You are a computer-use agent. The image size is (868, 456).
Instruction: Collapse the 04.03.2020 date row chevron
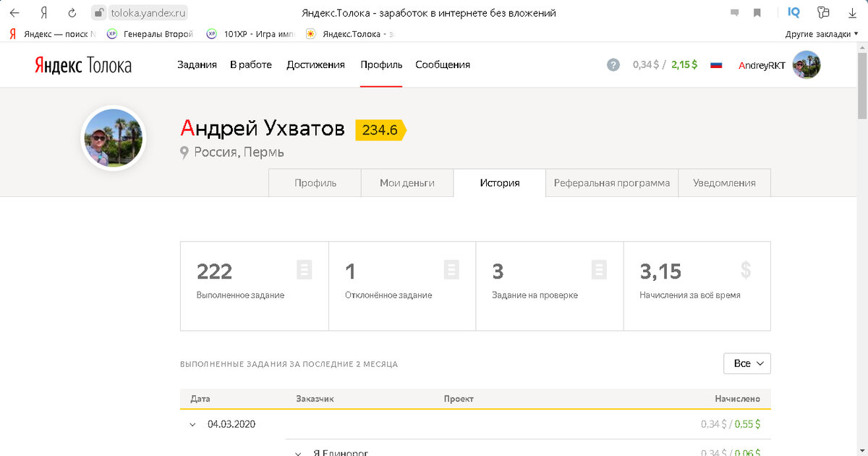192,425
